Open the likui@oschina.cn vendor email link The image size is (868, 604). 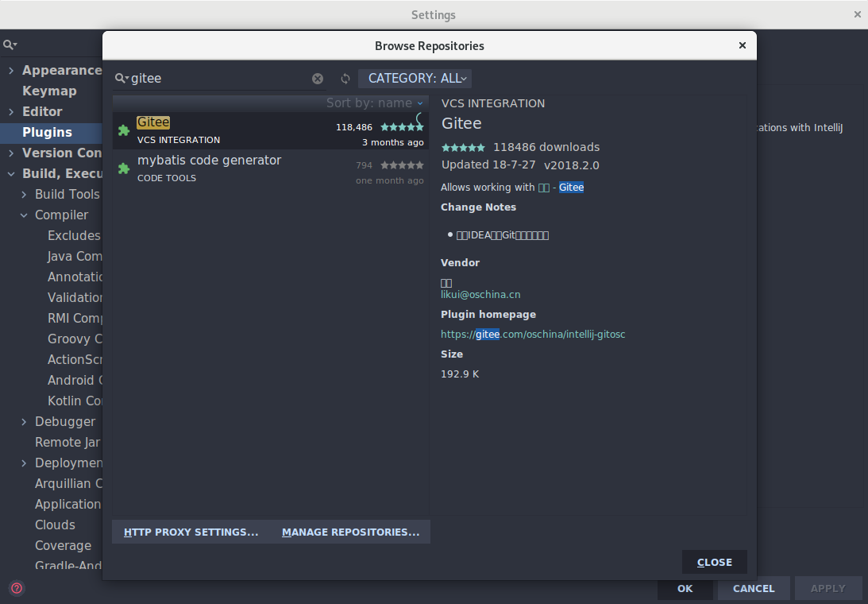(480, 294)
